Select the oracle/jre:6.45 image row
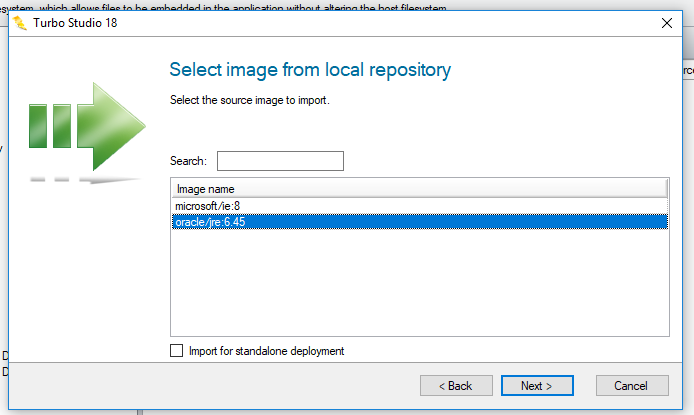 (x=420, y=222)
